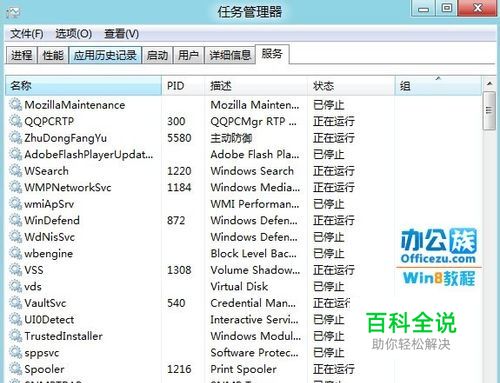Click the Windows Search description
The image size is (500, 383).
[252, 171]
